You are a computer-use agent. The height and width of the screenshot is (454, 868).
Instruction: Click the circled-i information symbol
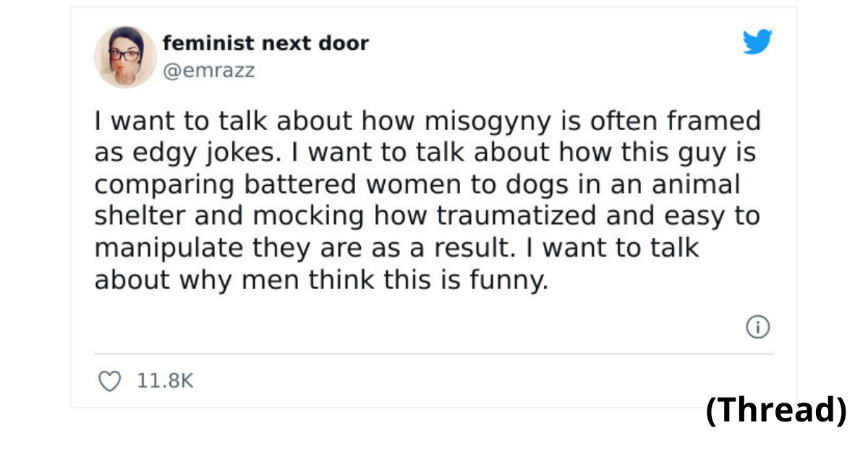point(757,327)
